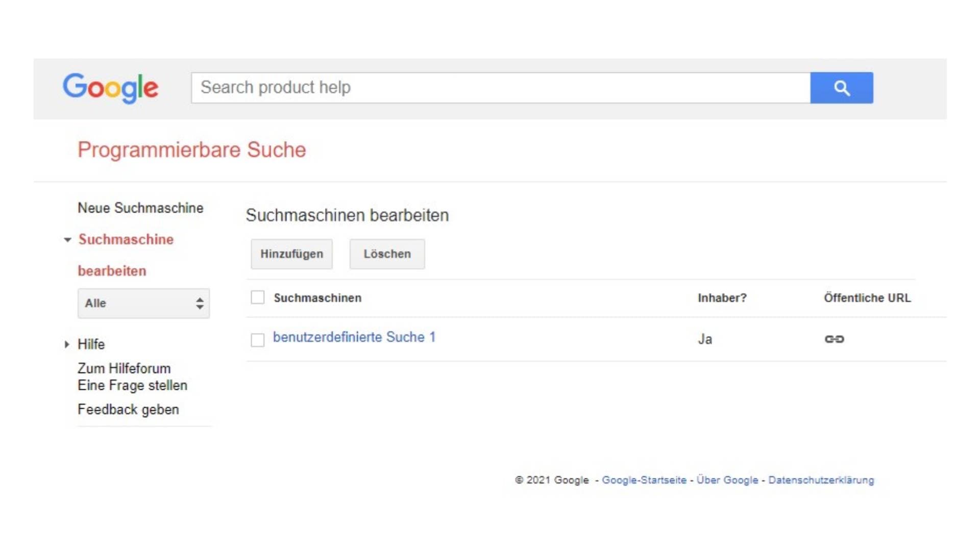Open Feedback geben
The height and width of the screenshot is (551, 980).
click(x=128, y=410)
